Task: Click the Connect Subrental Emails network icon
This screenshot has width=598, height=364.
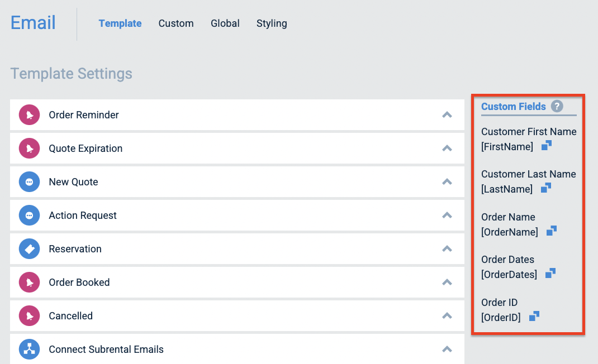Action: [30, 349]
